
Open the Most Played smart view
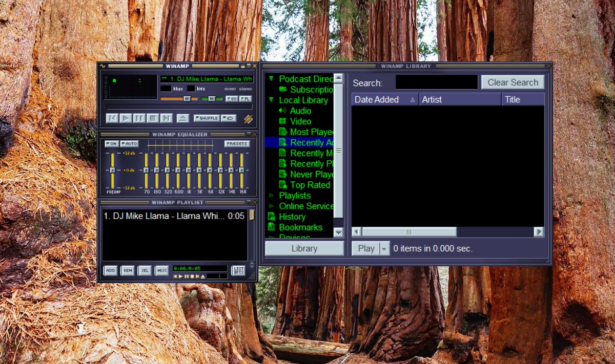tap(306, 132)
